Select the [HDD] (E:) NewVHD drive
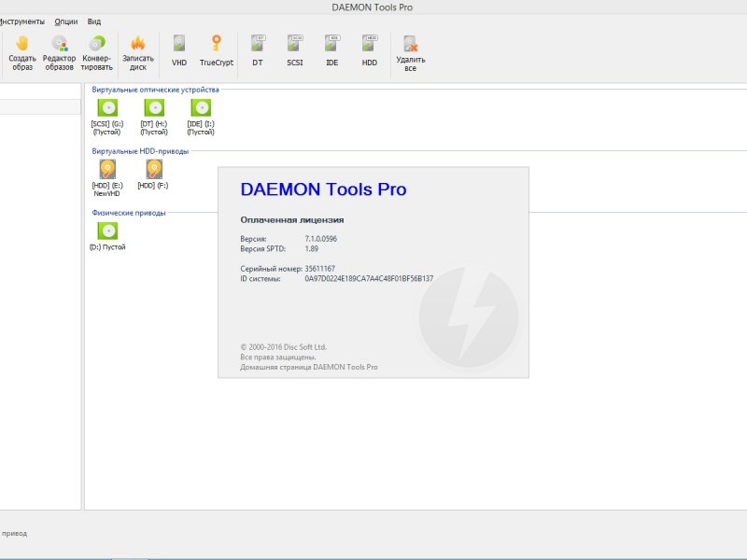 [x=107, y=178]
